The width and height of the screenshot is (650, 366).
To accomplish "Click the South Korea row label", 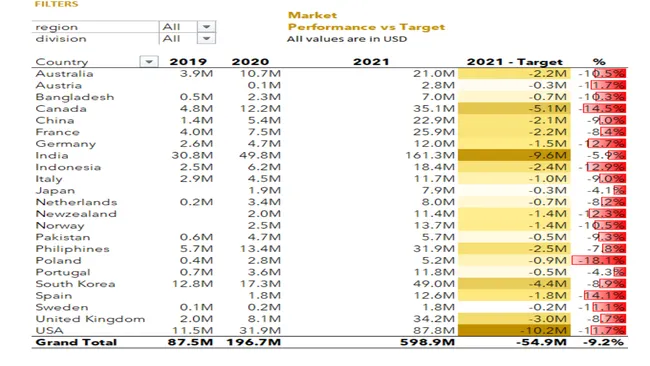I will pos(75,284).
